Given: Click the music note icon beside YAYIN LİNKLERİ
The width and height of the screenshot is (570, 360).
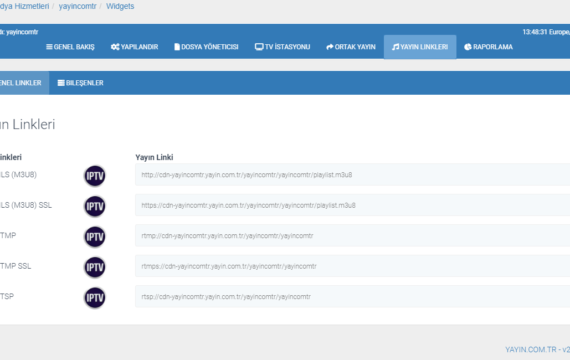Looking at the screenshot, I should coord(396,47).
